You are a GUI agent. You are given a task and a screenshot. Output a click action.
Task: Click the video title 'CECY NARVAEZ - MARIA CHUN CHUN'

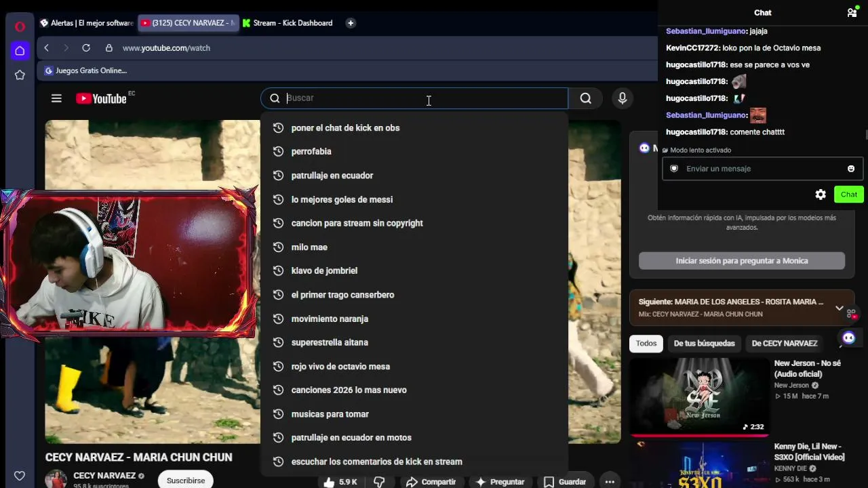[x=139, y=457]
